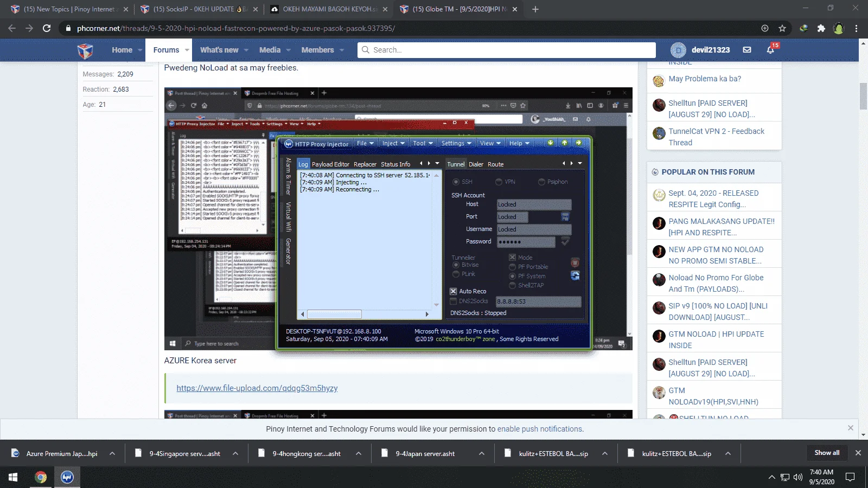The image size is (868, 488).
Task: Click the checkmark icon beside Password field
Action: (x=565, y=242)
